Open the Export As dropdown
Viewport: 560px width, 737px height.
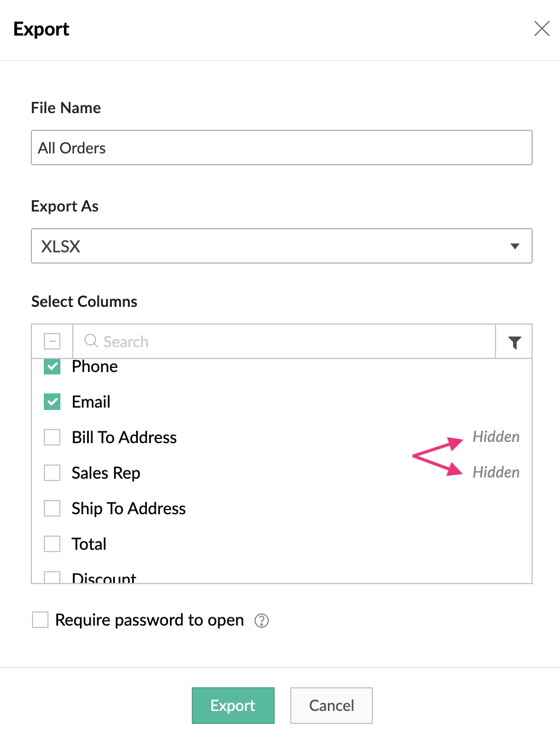coord(281,246)
